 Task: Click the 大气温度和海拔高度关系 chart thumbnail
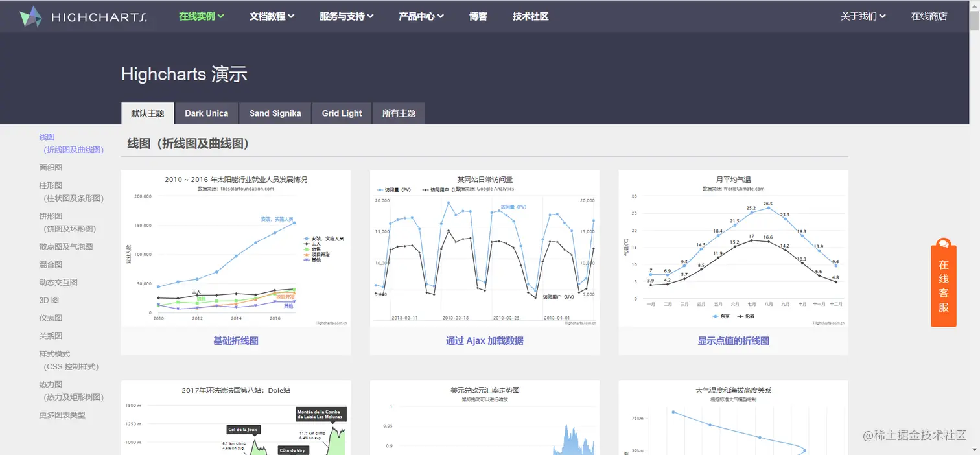[734, 418]
